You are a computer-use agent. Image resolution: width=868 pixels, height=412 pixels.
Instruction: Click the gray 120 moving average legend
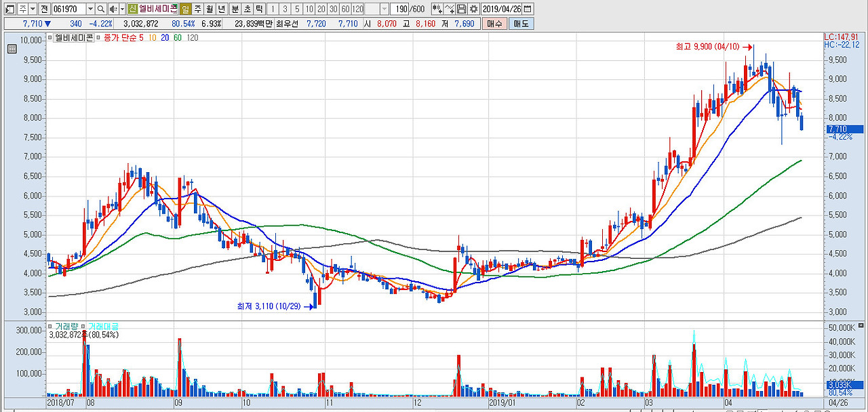point(193,38)
